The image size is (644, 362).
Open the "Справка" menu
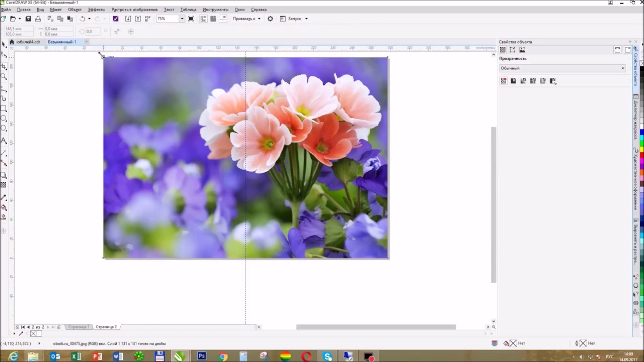tap(259, 10)
